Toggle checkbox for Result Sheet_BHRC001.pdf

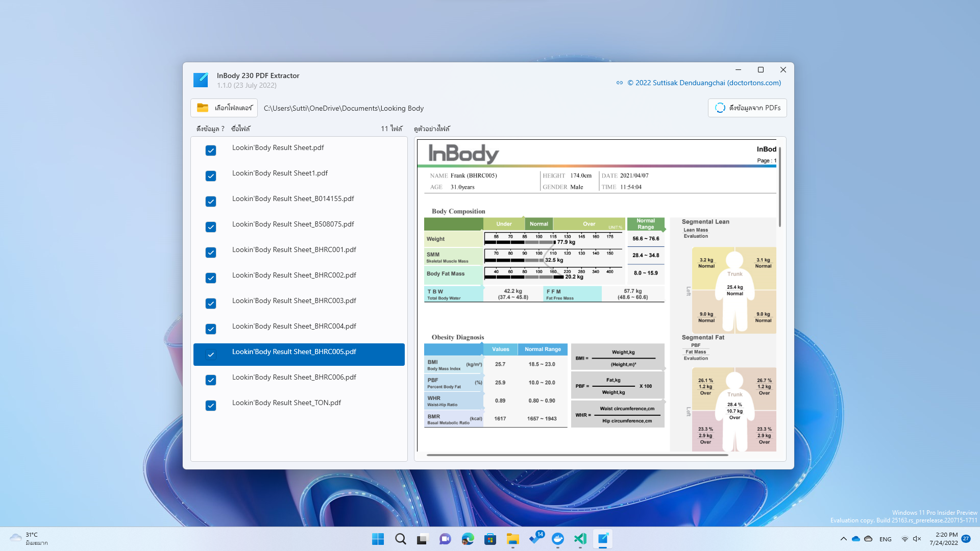[x=211, y=253]
